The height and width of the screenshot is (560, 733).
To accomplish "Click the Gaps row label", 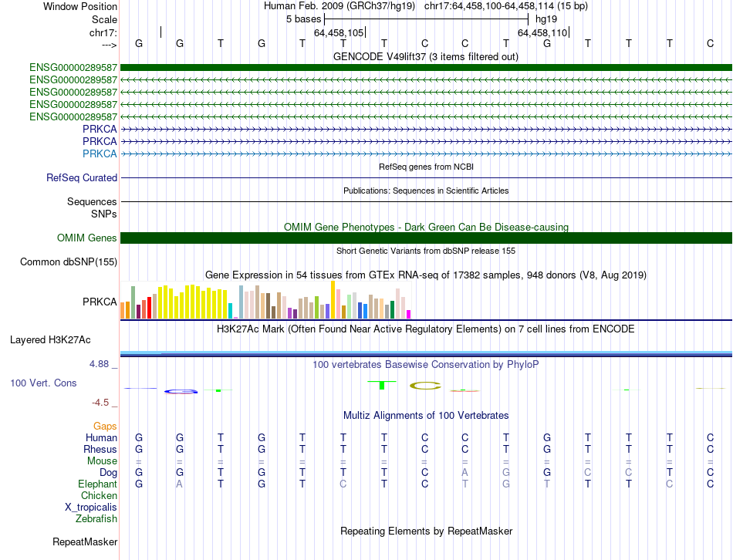I will [x=105, y=426].
